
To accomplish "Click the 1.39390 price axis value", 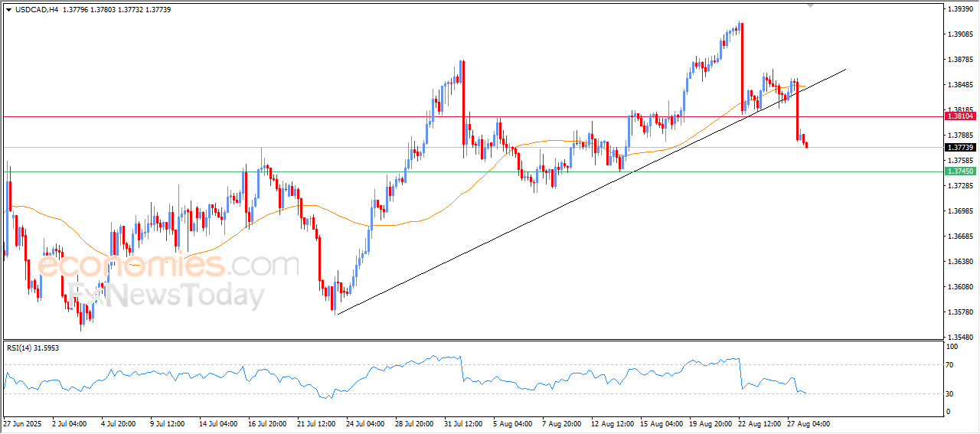I will [x=960, y=9].
